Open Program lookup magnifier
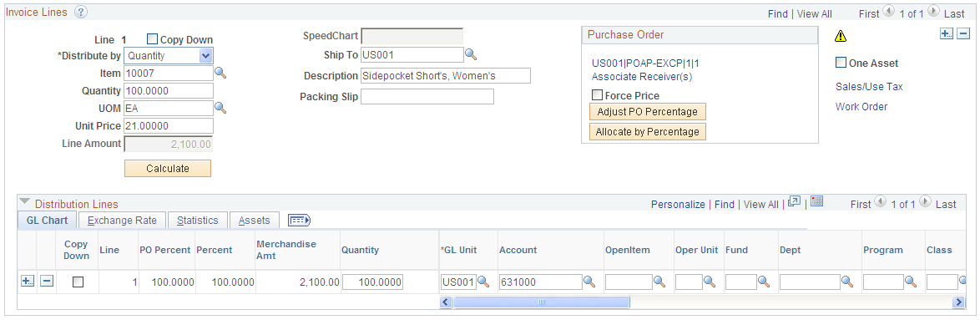Screen dimensions: 980x320 [x=911, y=282]
